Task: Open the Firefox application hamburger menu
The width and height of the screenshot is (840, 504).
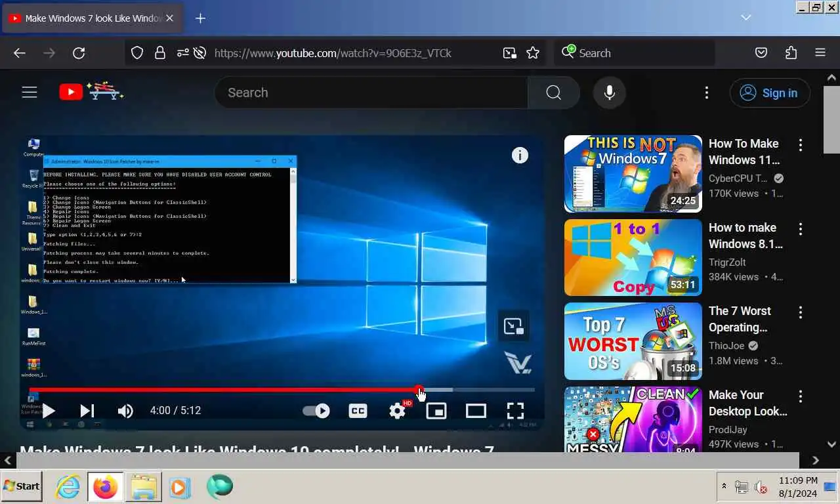Action: (820, 53)
